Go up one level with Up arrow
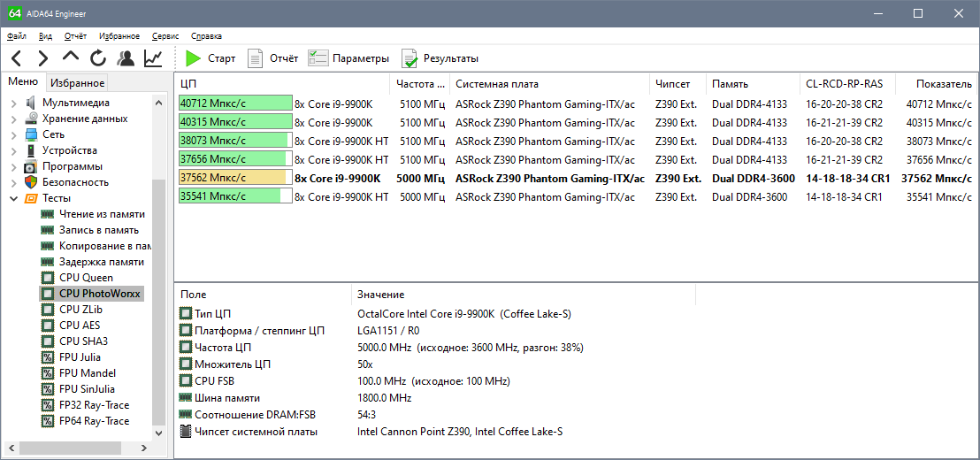This screenshot has height=460, width=980. (71, 57)
